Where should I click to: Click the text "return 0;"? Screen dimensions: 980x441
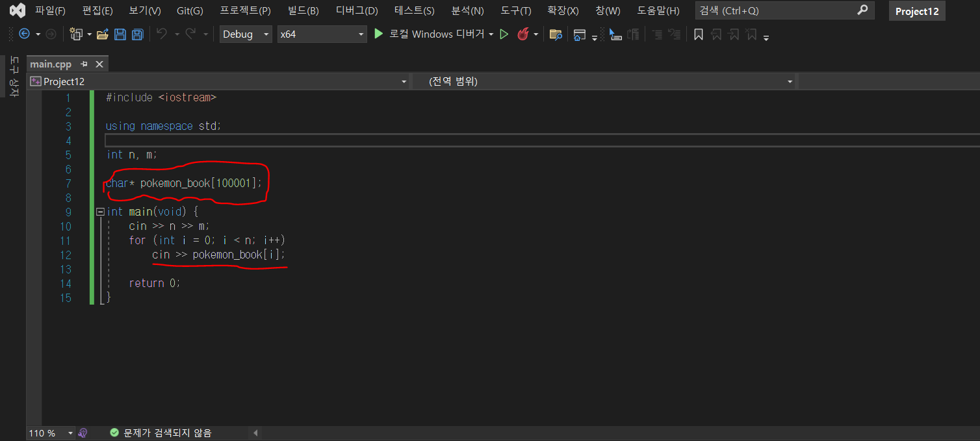pos(155,283)
